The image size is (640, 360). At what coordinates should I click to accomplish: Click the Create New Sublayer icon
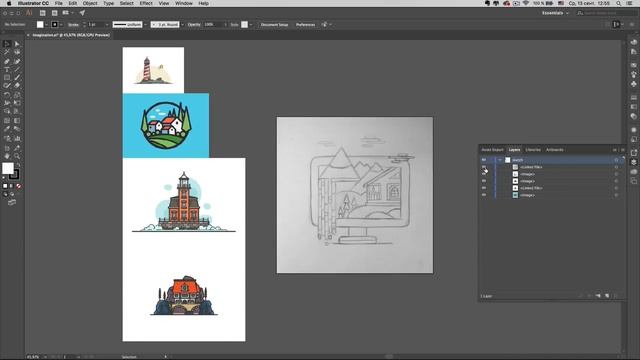coord(598,296)
